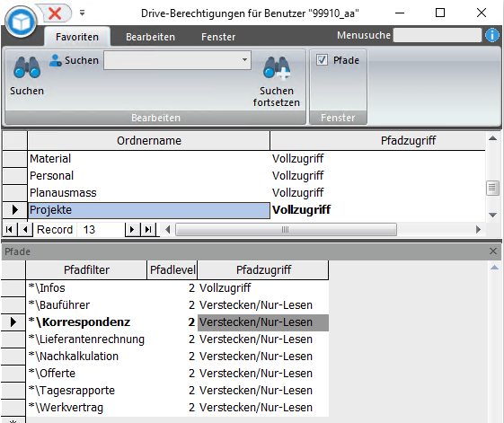The height and width of the screenshot is (423, 504).
Task: Click the Pfadlevel column header
Action: coord(172,270)
